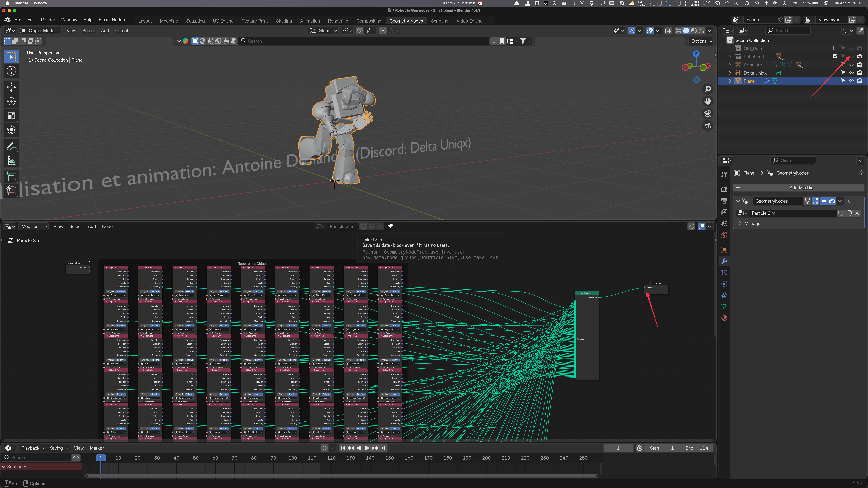
Task: Open the Modifier node type dropdown
Action: (x=33, y=226)
